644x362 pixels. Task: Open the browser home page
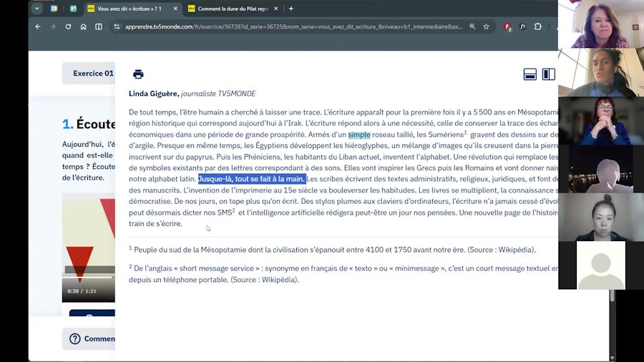tap(83, 26)
